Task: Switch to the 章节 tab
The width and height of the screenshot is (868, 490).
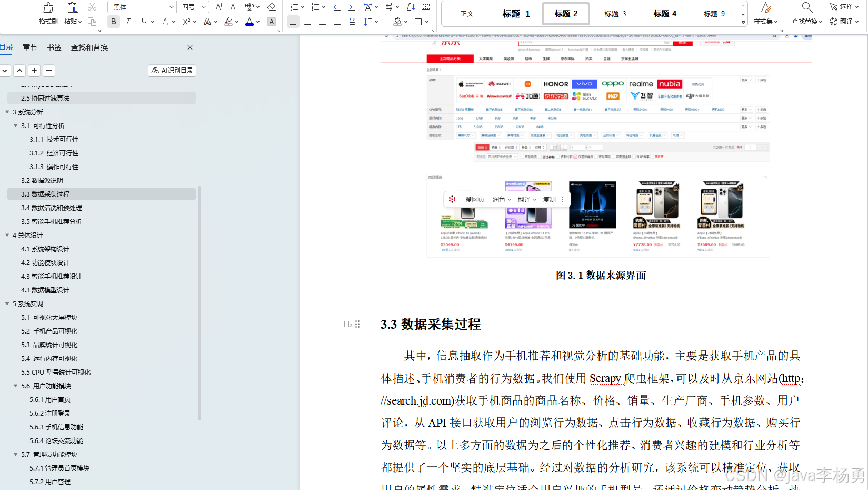Action: (x=30, y=47)
